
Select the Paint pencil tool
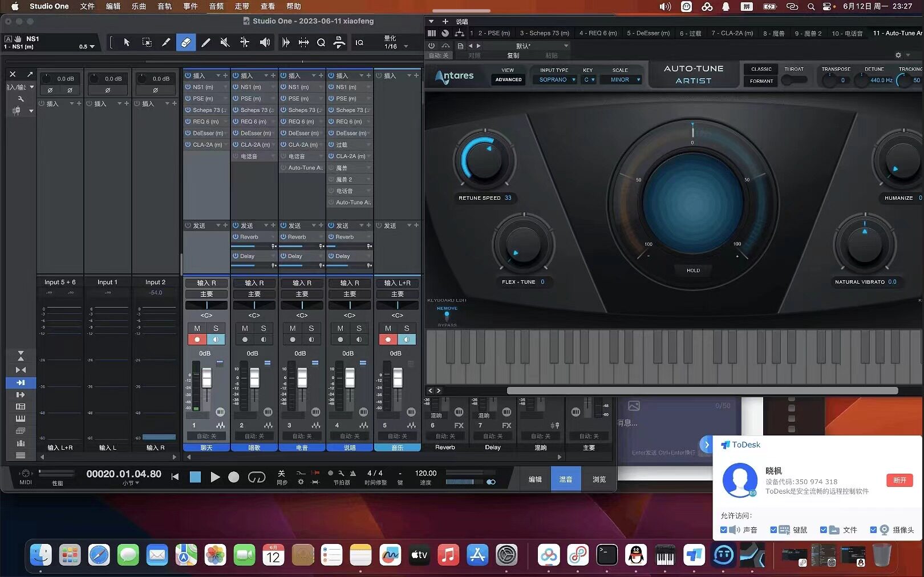206,42
